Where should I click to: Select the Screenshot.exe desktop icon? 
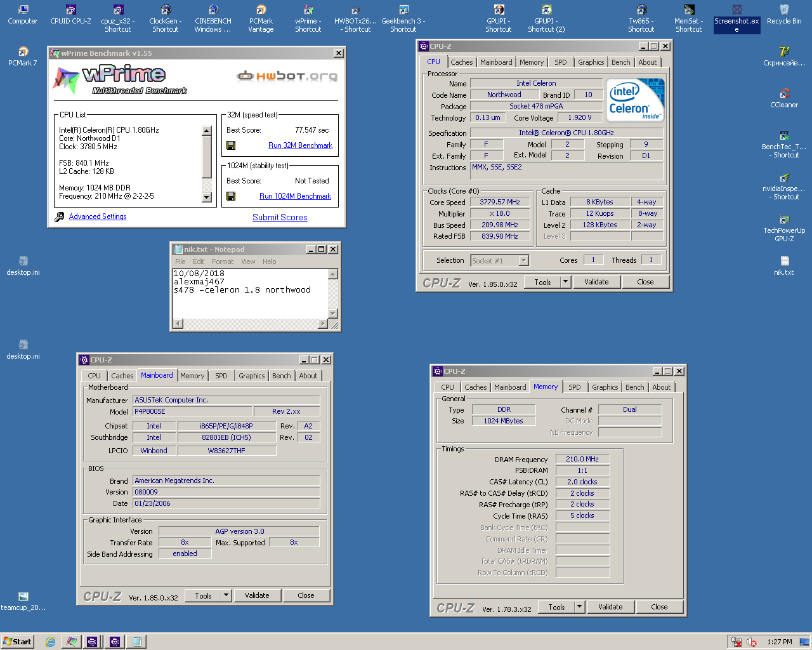click(x=737, y=18)
